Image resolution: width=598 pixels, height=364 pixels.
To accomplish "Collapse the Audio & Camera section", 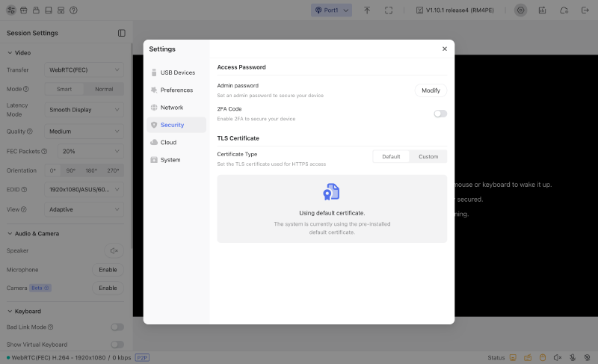I will coord(33,234).
